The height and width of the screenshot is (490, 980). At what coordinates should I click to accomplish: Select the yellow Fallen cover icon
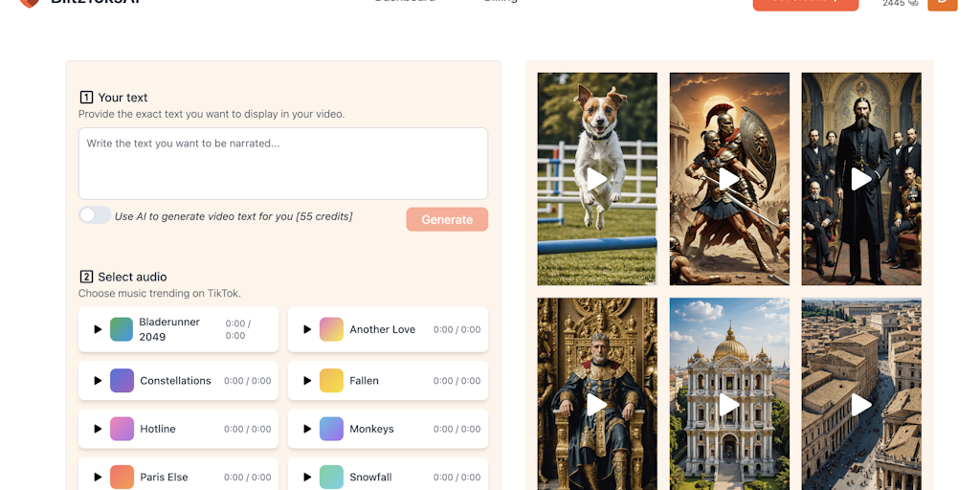331,381
